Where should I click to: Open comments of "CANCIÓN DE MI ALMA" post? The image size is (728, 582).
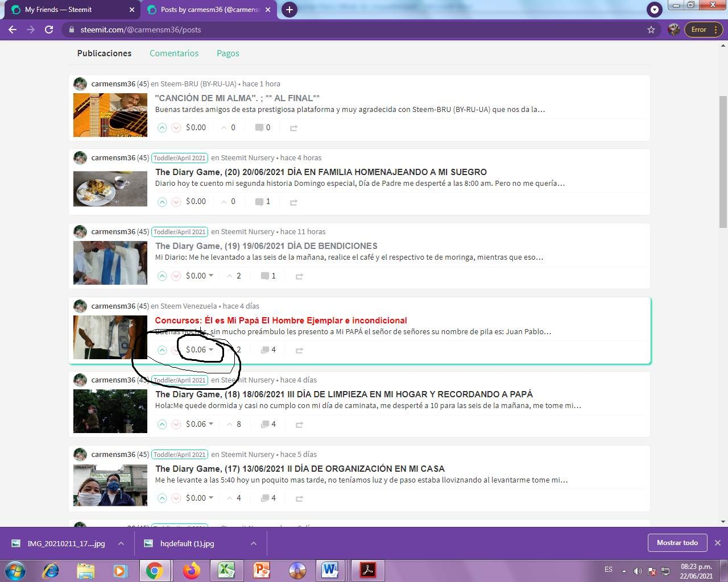263,128
